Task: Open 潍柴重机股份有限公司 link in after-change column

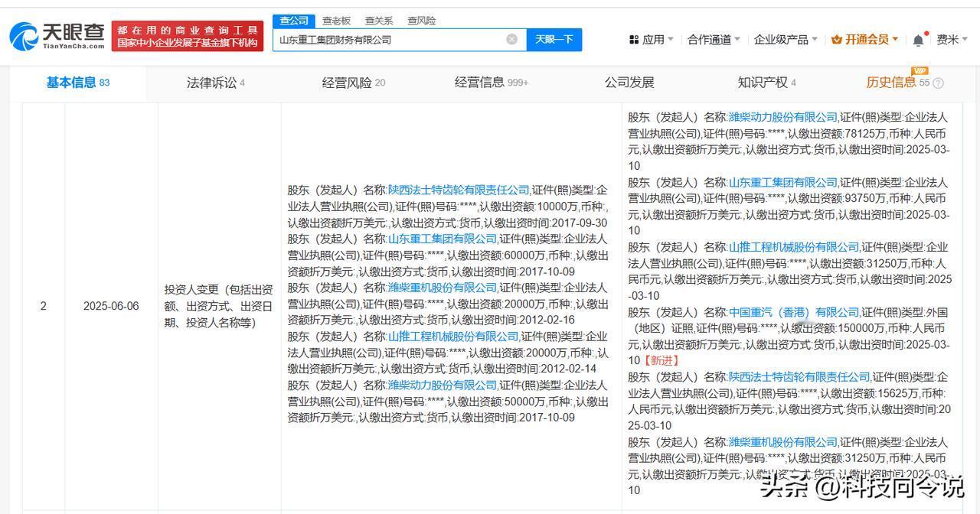Action: tap(783, 442)
